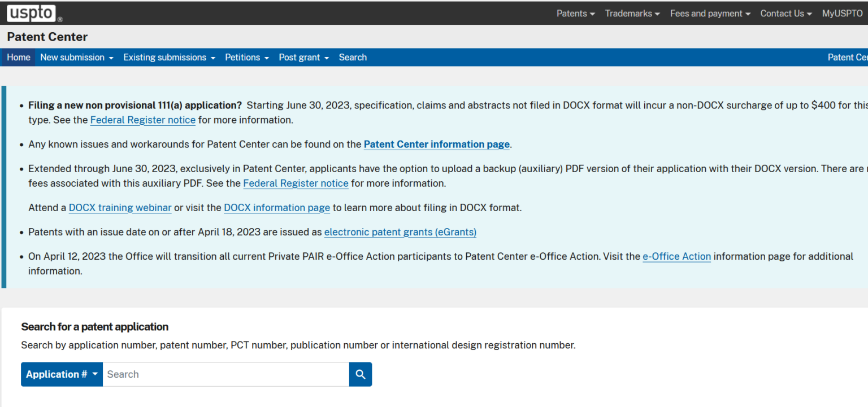This screenshot has width=868, height=407.
Task: Go to MyUSPTO
Action: pos(841,13)
